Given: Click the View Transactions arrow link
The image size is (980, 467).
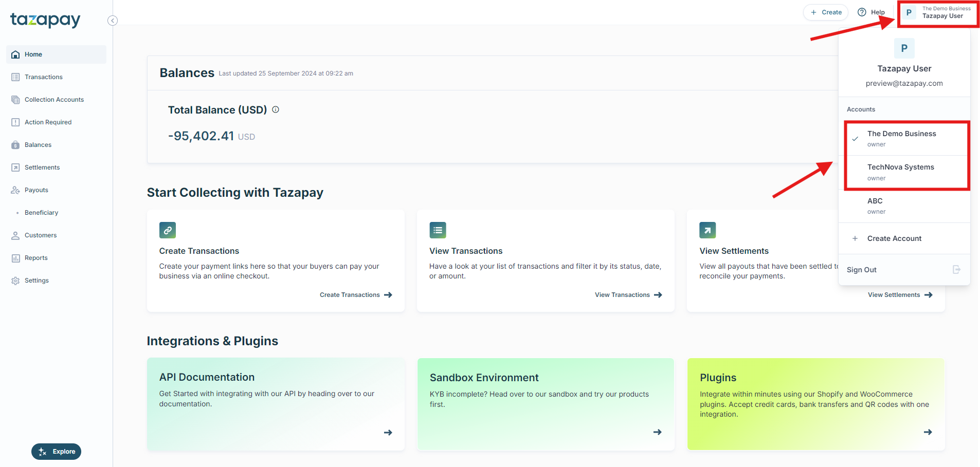Looking at the screenshot, I should point(628,295).
